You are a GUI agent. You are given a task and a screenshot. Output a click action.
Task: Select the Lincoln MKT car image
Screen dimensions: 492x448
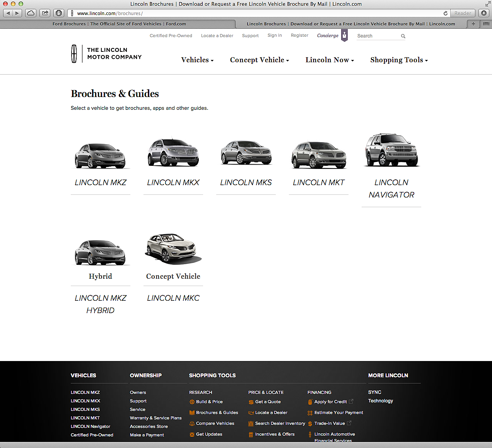click(x=319, y=155)
